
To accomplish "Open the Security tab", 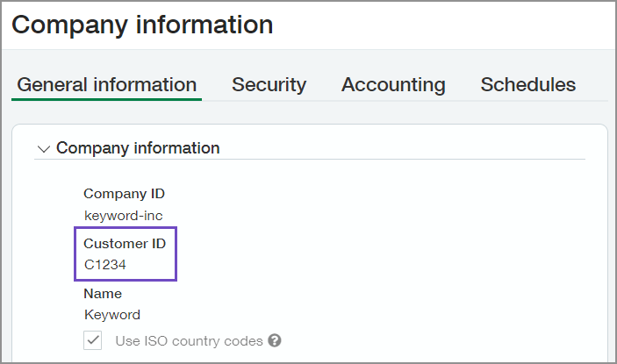I will click(x=269, y=85).
